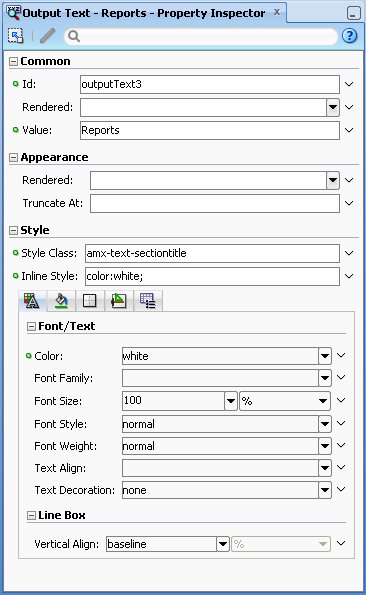This screenshot has width=366, height=595.
Task: Open the Font Style dropdown
Action: click(325, 424)
